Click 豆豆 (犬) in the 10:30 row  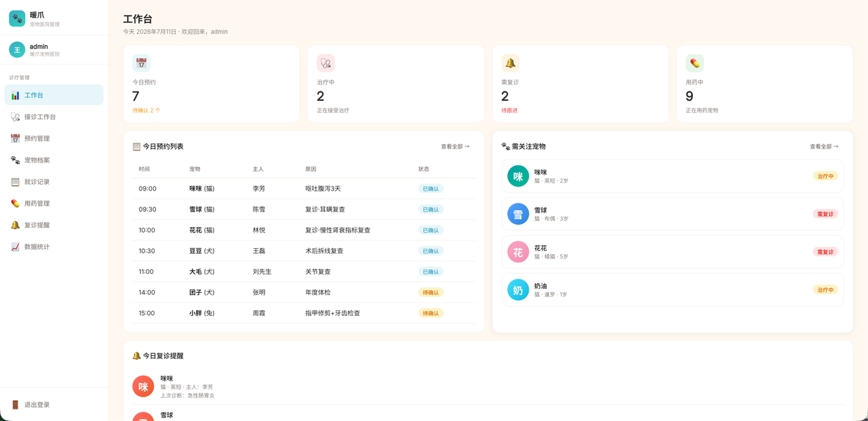[x=201, y=251]
